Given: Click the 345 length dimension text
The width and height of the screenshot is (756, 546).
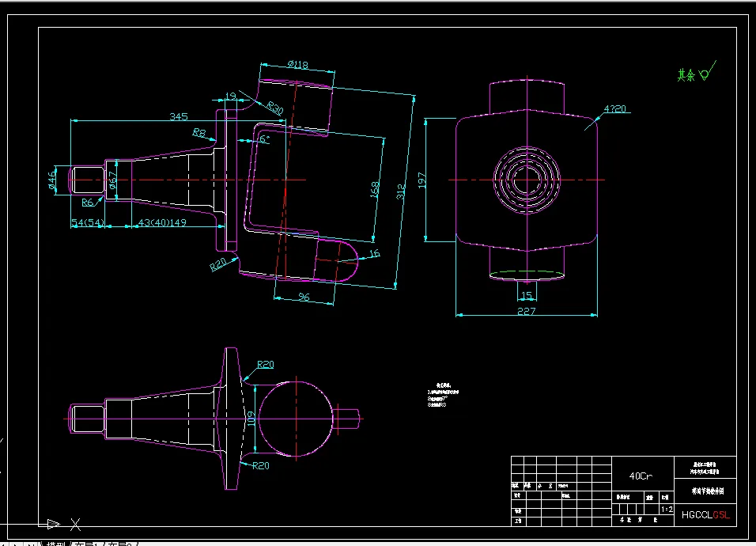Looking at the screenshot, I should point(179,116).
